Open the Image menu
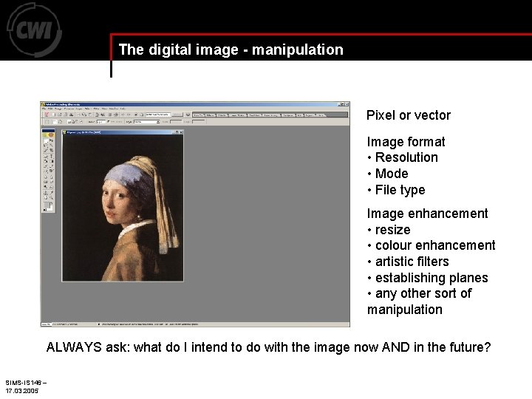 (58, 109)
